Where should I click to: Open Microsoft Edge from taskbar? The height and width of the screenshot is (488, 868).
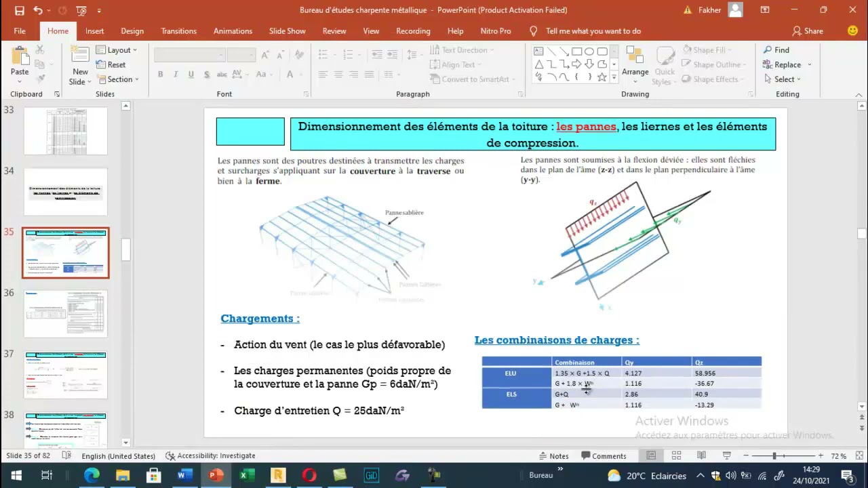pyautogui.click(x=91, y=475)
